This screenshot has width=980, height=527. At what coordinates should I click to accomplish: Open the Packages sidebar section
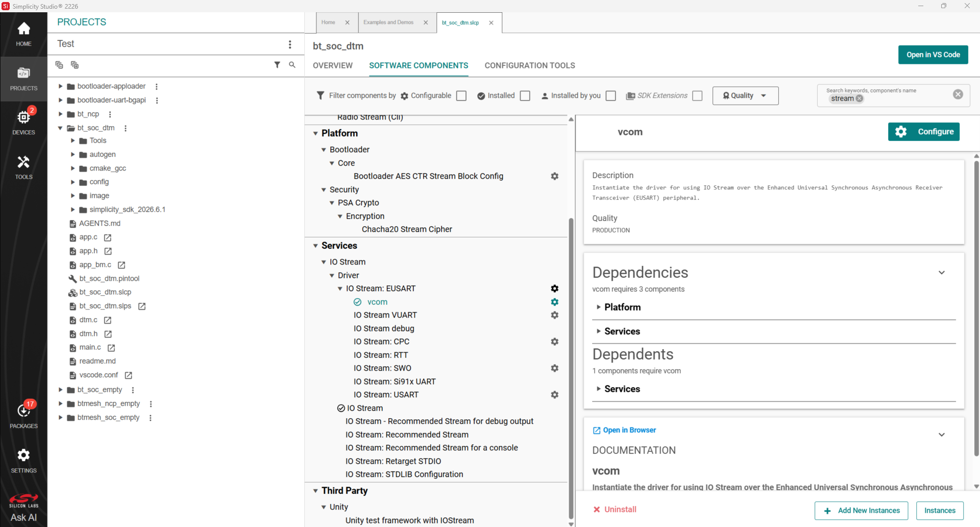pos(23,415)
